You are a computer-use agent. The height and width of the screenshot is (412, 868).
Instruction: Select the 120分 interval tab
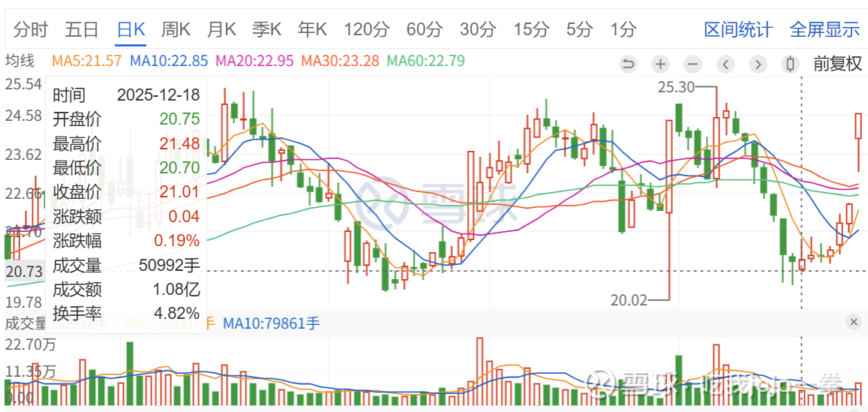(x=366, y=29)
